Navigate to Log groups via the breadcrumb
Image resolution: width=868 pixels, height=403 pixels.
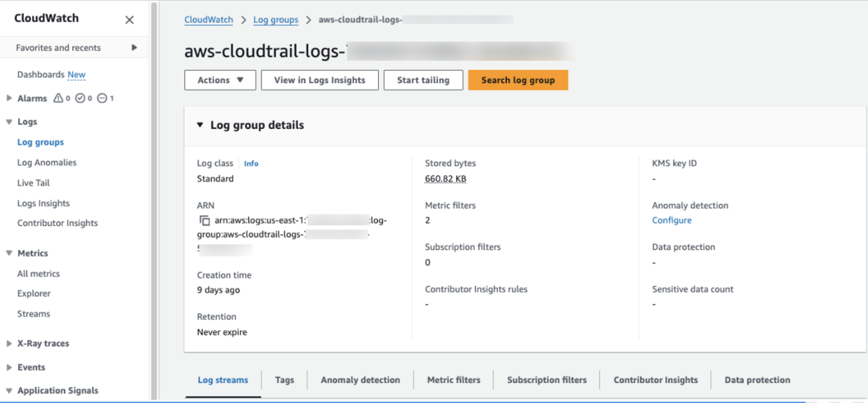coord(276,19)
